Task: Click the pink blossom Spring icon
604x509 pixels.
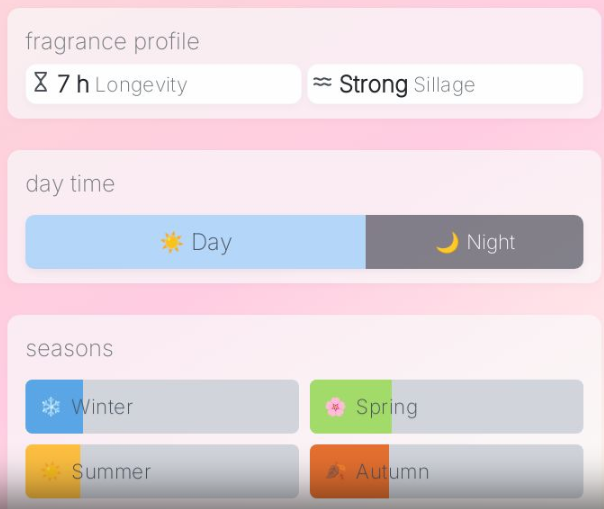Action: (x=336, y=407)
